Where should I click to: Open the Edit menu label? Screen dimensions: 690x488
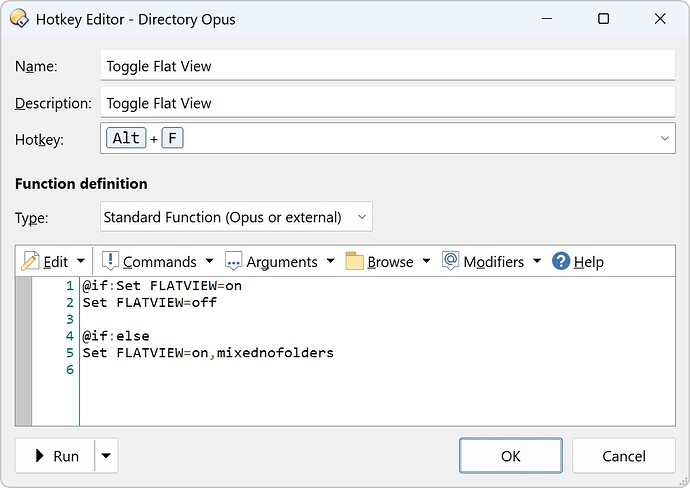click(x=55, y=262)
